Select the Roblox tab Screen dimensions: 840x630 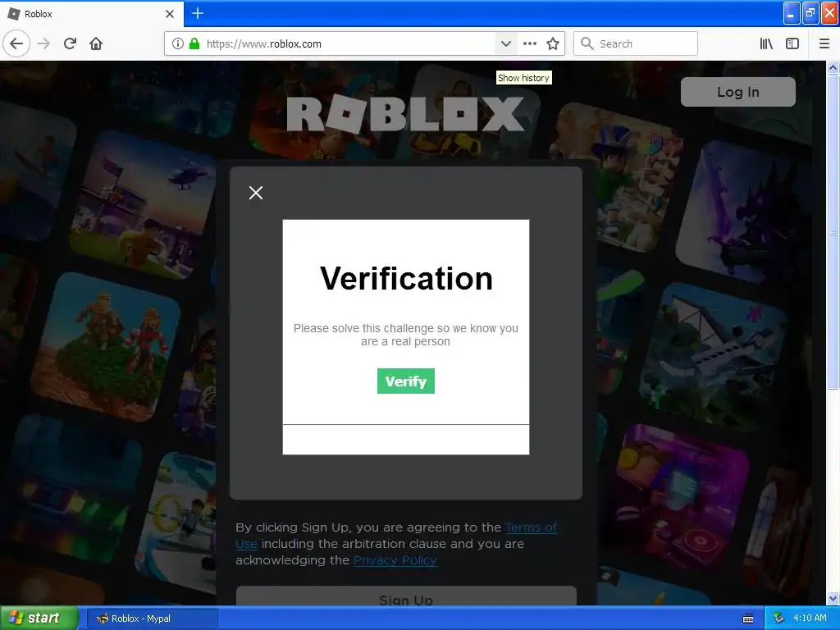click(x=92, y=14)
